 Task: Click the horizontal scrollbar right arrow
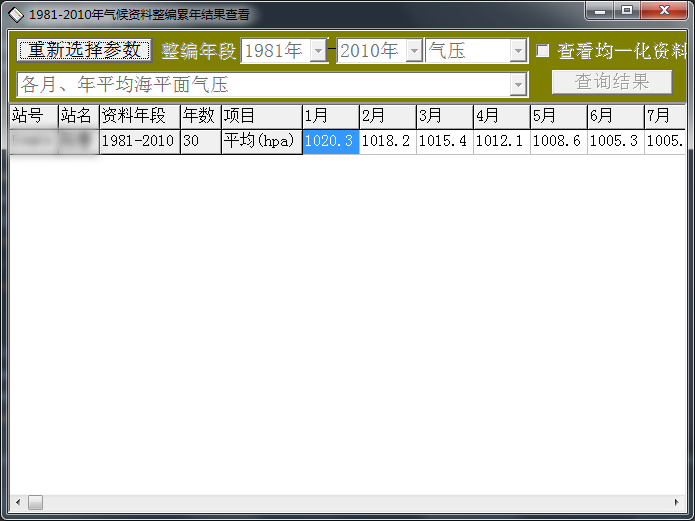coord(677,502)
